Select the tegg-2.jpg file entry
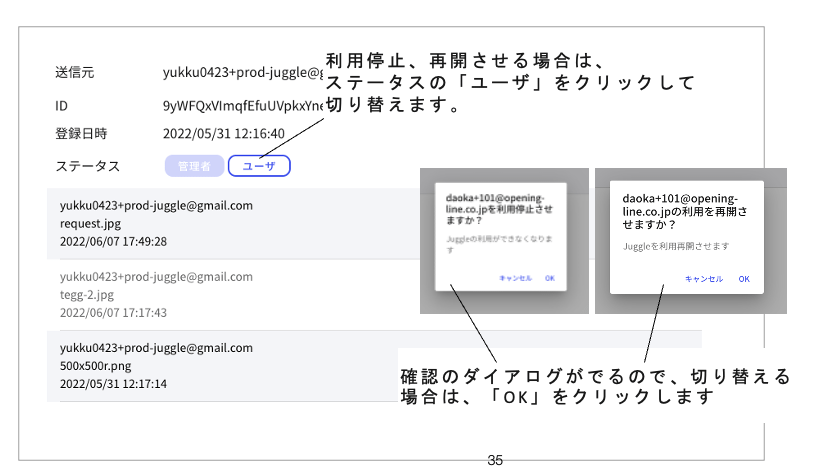This screenshot has height=471, width=824. coord(87,294)
